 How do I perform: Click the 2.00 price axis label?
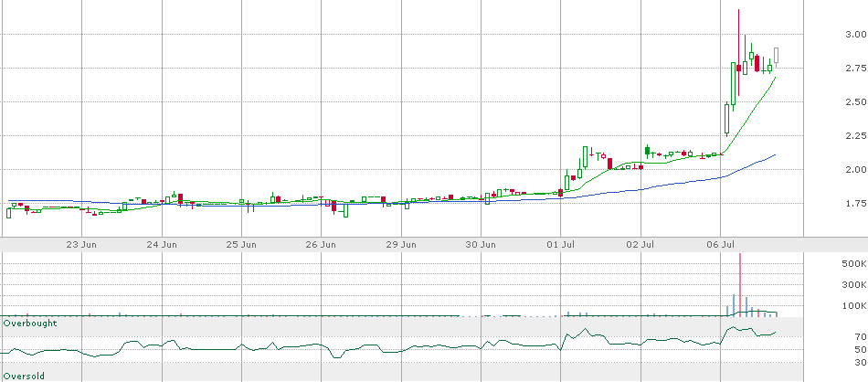click(x=857, y=169)
